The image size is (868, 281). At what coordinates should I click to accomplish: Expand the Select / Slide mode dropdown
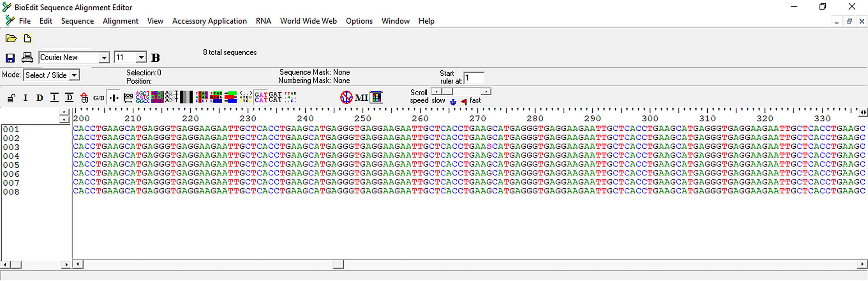pyautogui.click(x=74, y=75)
